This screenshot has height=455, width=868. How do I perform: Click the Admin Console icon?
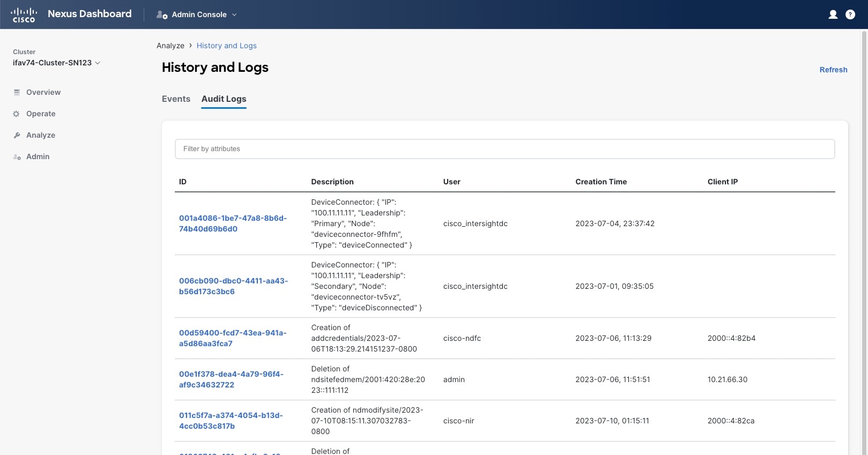click(x=162, y=14)
